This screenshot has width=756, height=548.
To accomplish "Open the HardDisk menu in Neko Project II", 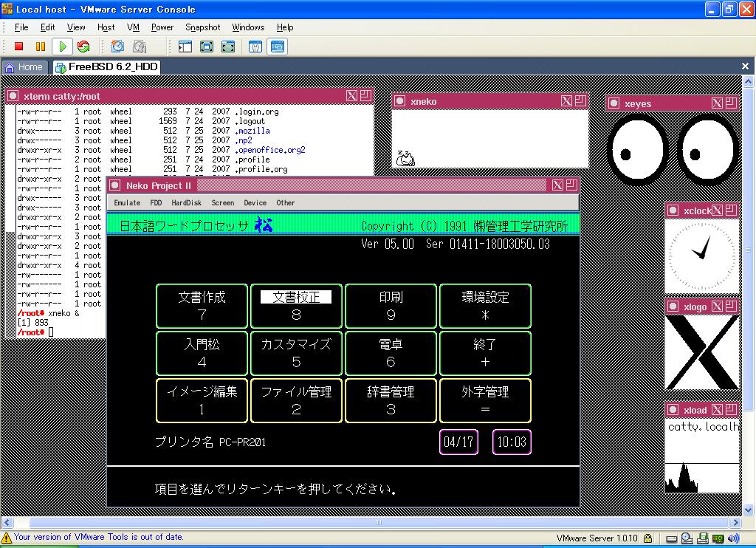I will [187, 202].
